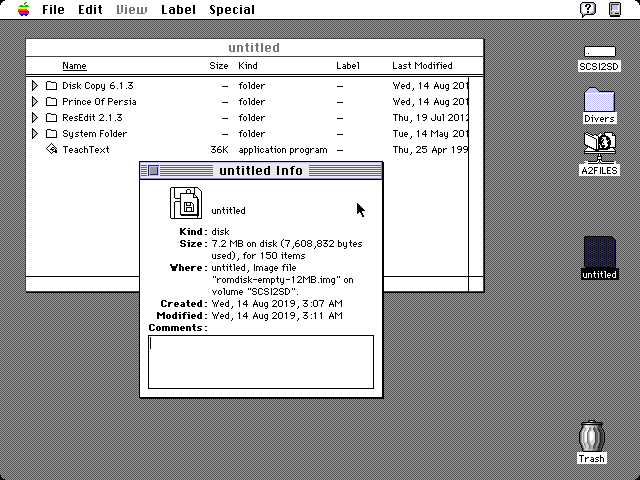This screenshot has height=480, width=640.
Task: Click the application program kind text
Action: point(283,150)
